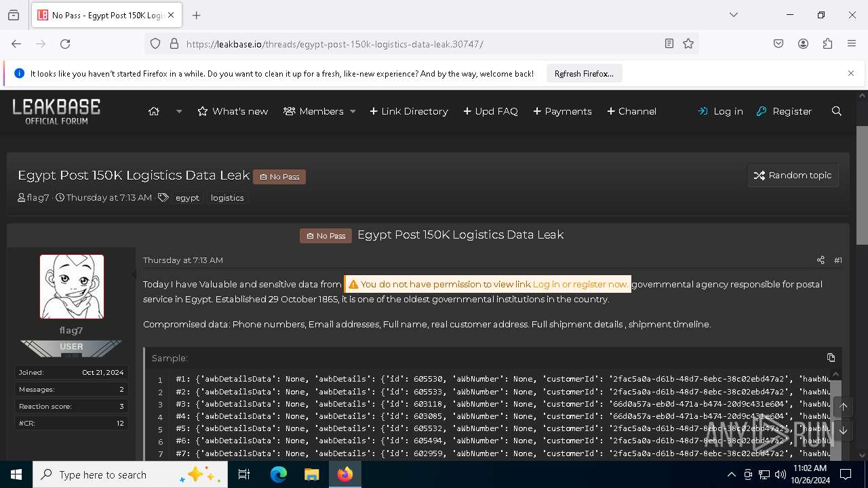Open the Thursday at 7:13 AM header timestamp
The width and height of the screenshot is (868, 488).
click(109, 198)
